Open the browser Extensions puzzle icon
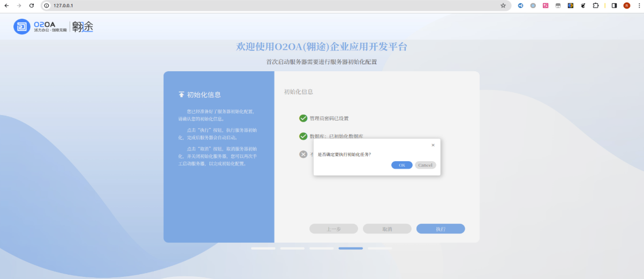Screen dimensions: 644x279 (x=595, y=5)
